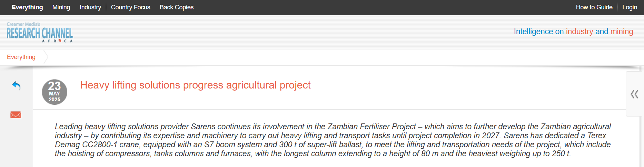Viewport: 644px width, 167px height.
Task: Click the Intelligence on industry and mining tagline
Action: [x=573, y=31]
